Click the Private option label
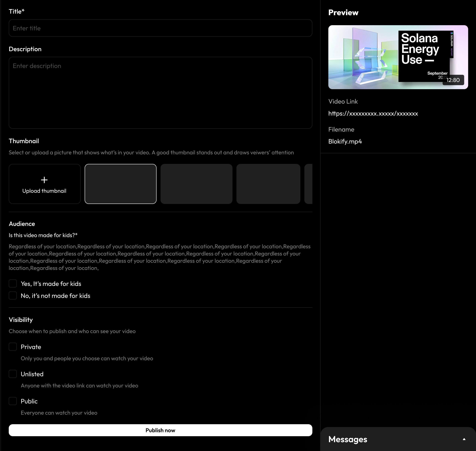 tap(31, 347)
